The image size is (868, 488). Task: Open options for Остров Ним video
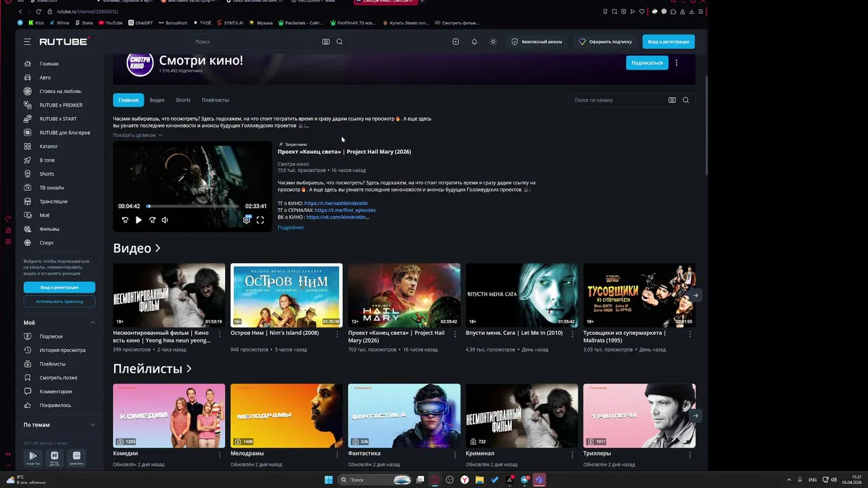tap(337, 334)
